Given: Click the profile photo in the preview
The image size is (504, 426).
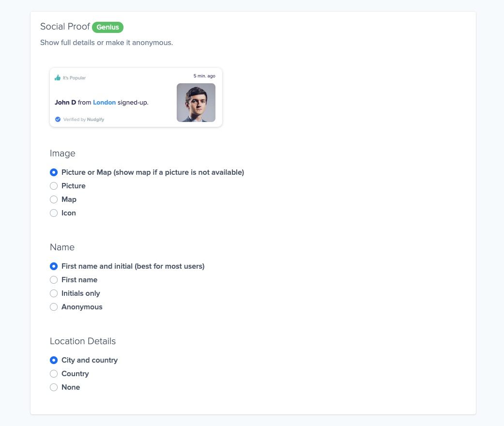Looking at the screenshot, I should (x=196, y=102).
